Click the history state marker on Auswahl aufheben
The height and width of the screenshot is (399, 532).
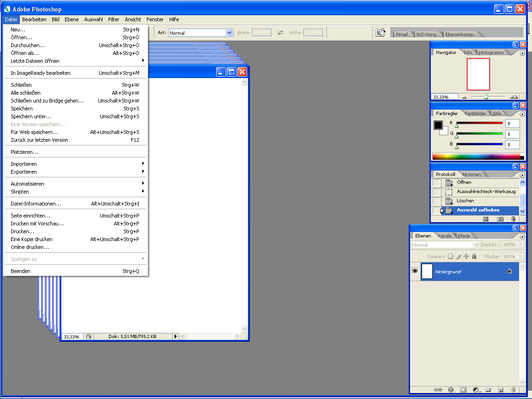(442, 211)
